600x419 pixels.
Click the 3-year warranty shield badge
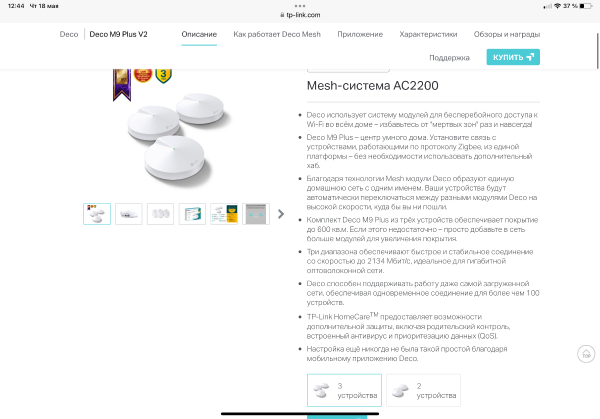pos(163,76)
